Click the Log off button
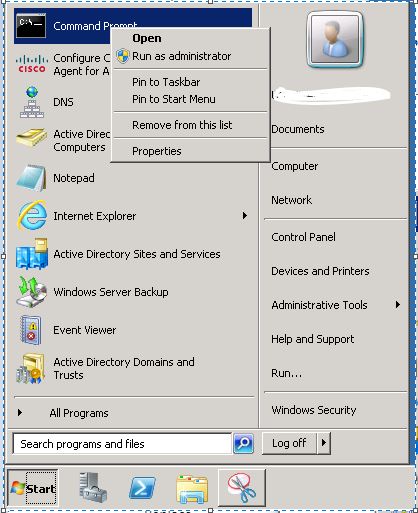 point(289,443)
